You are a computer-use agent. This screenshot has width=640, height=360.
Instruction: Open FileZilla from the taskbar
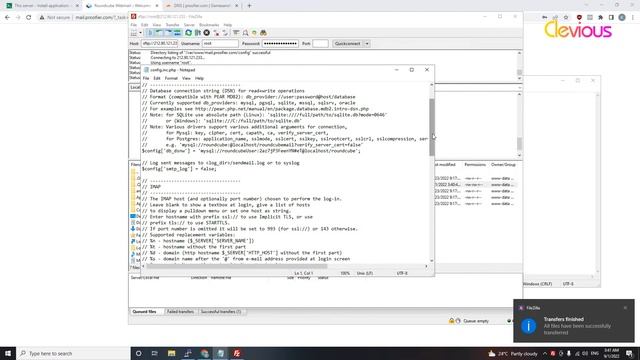237,353
